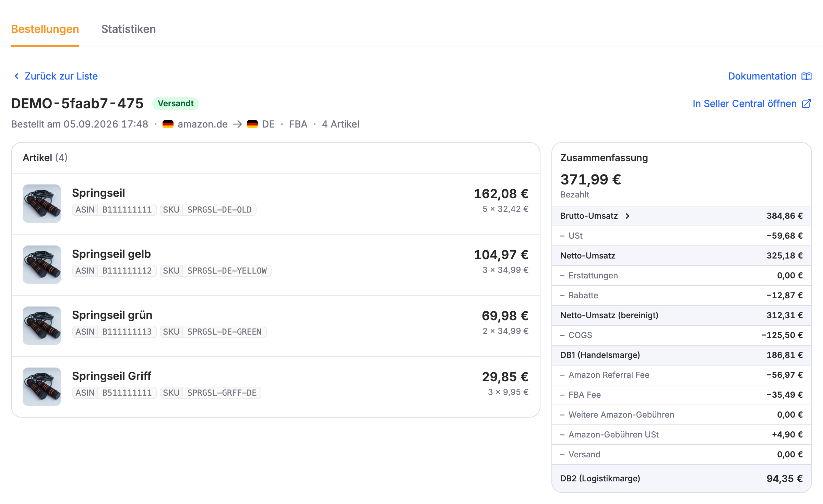Click the ASIN B111111111 tag
Viewport: 823px width, 504px height.
[114, 210]
